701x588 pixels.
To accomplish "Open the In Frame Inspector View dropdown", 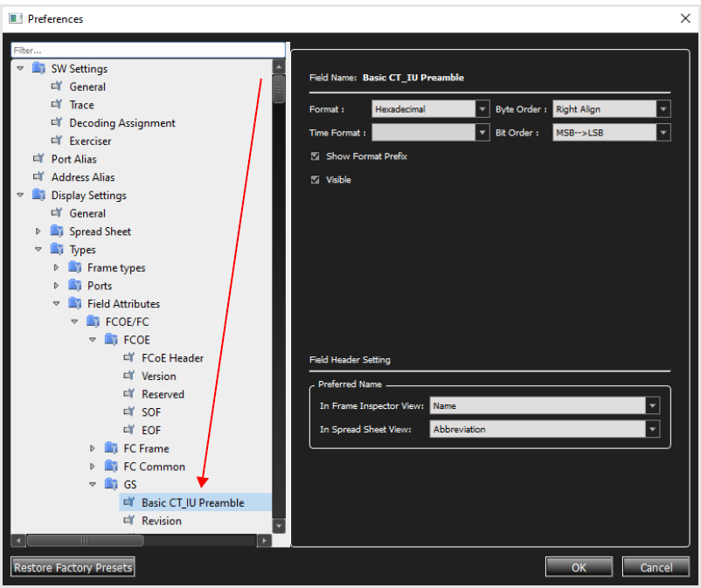I will pos(545,405).
